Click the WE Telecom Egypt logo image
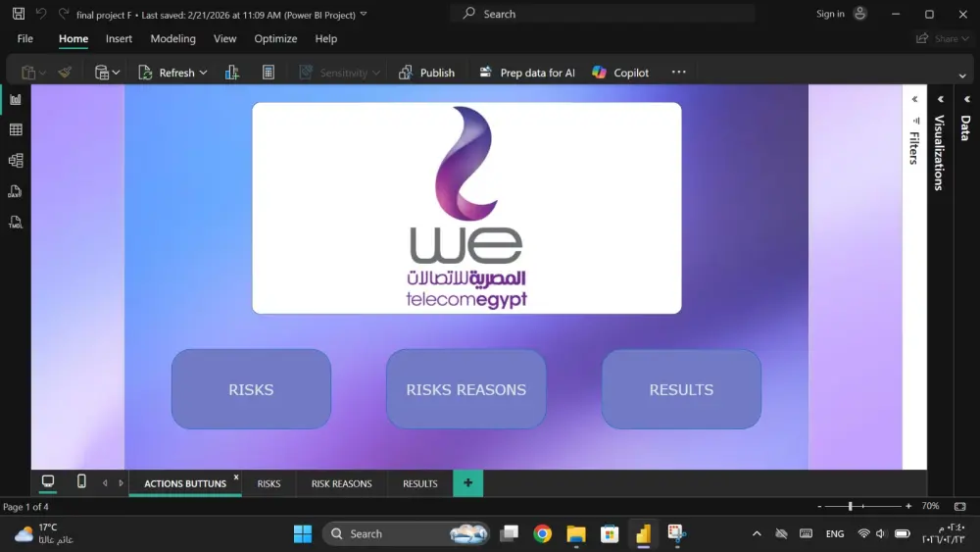The height and width of the screenshot is (552, 980). pyautogui.click(x=466, y=208)
